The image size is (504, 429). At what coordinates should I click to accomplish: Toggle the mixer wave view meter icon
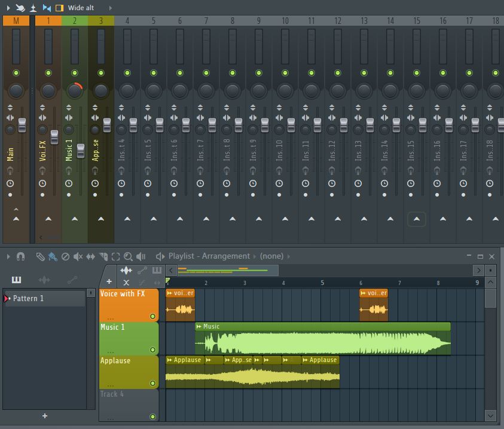click(x=33, y=8)
